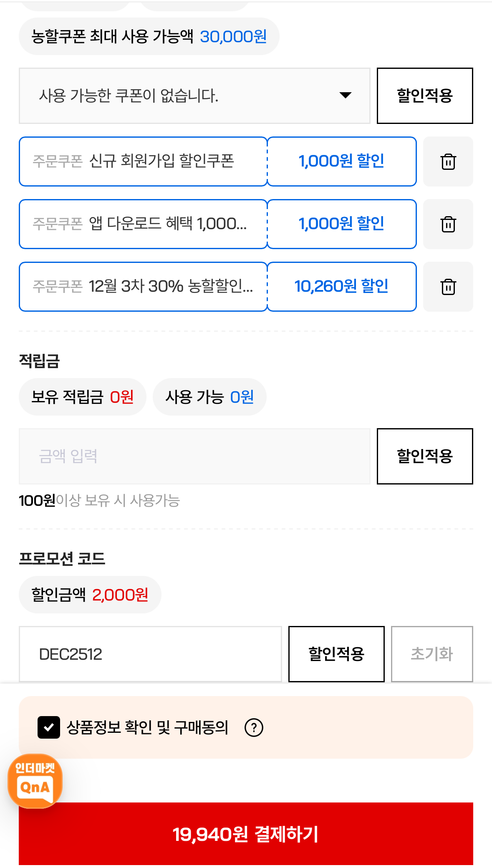The width and height of the screenshot is (492, 868).
Task: Apply promotion code DEC2512 via 할인적용
Action: click(x=336, y=654)
